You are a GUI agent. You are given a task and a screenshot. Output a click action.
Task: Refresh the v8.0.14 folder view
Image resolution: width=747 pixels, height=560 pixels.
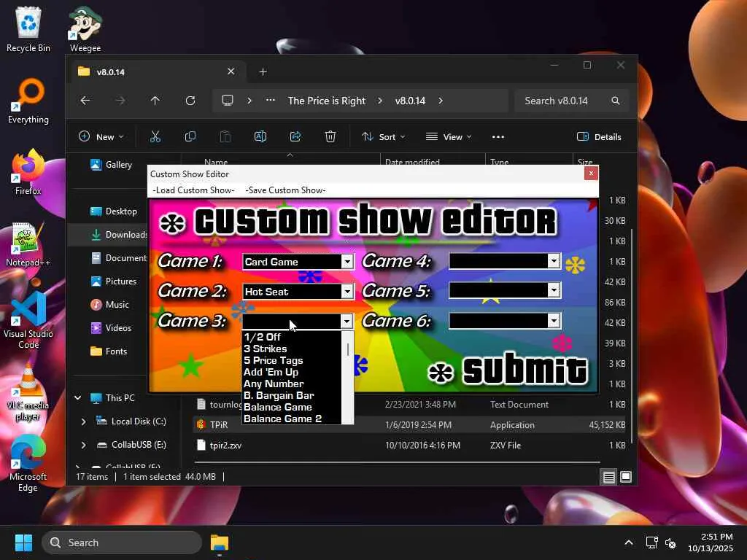(190, 101)
